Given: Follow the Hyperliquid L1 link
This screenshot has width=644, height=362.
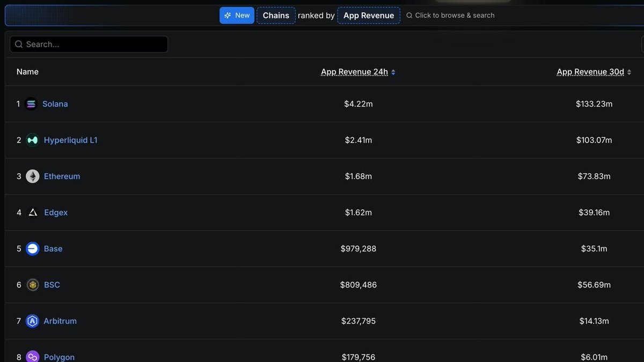Looking at the screenshot, I should click(x=71, y=140).
